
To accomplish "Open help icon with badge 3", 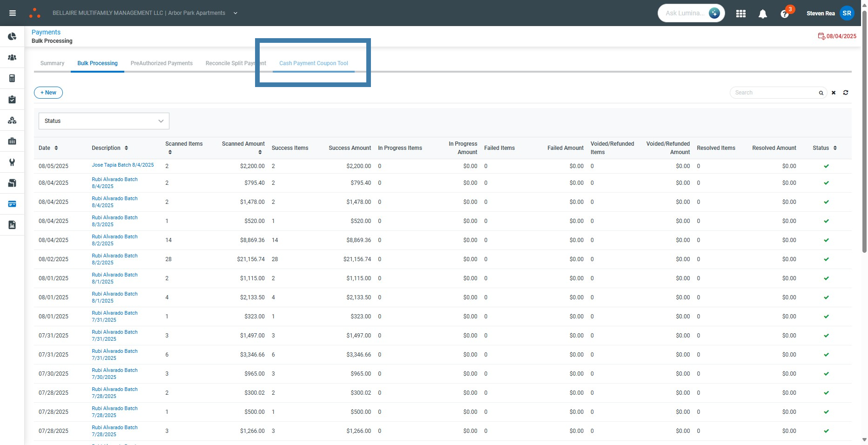I will [x=785, y=14].
